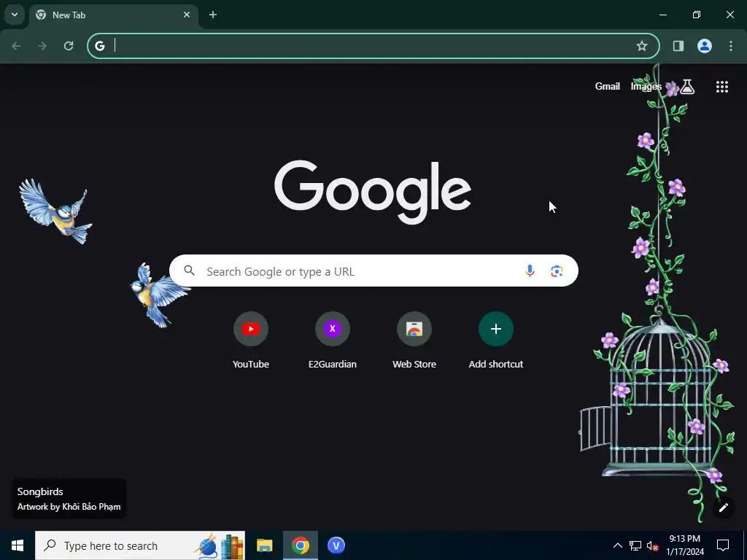Select the New Tab browser tab

pos(113,15)
